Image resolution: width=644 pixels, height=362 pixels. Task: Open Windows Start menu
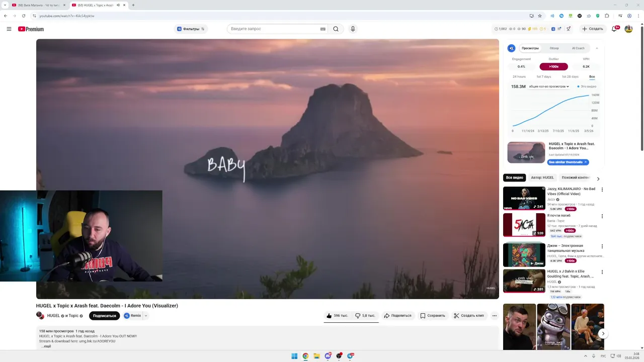coord(294,356)
